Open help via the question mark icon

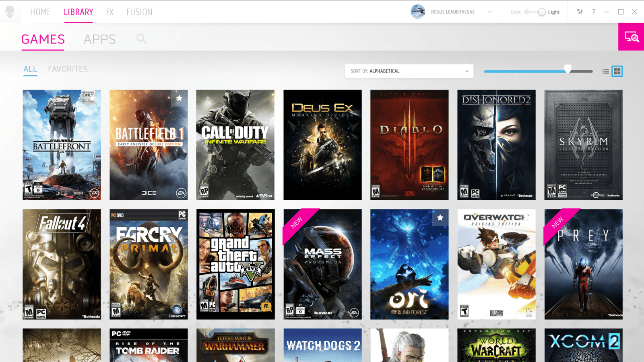click(594, 12)
